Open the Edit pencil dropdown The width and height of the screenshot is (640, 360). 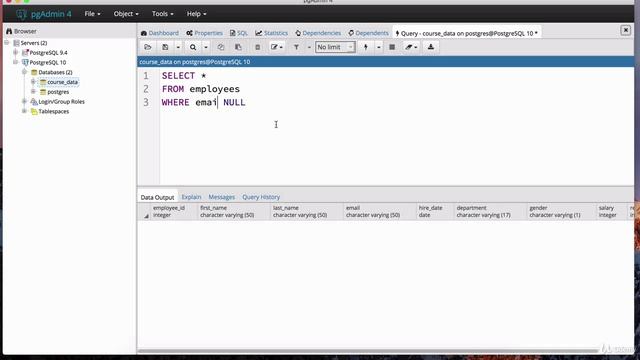pyautogui.click(x=277, y=47)
